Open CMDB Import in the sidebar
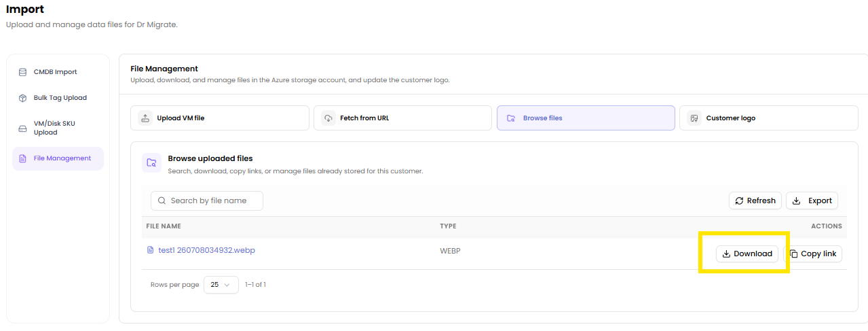The image size is (868, 331). tap(58, 72)
